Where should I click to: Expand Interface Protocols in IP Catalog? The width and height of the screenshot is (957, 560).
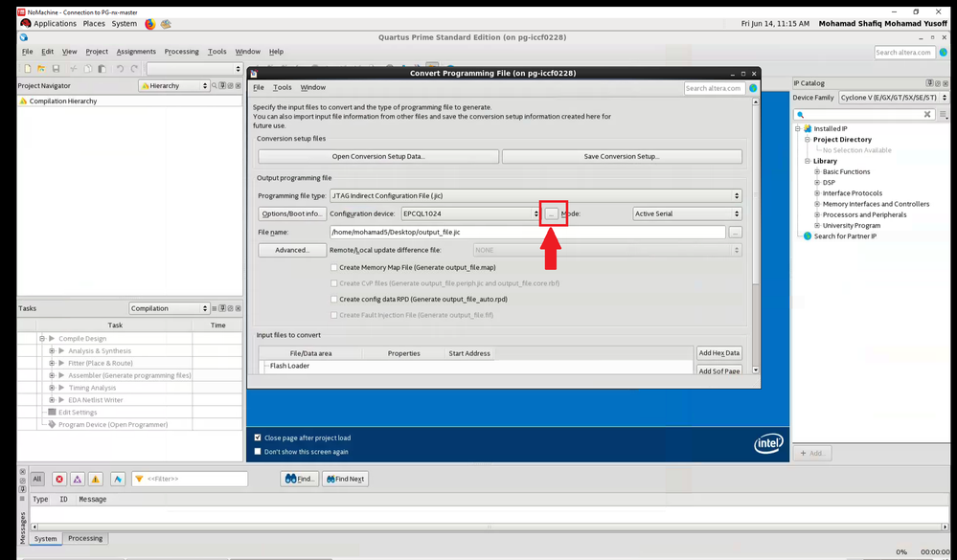[x=817, y=193]
